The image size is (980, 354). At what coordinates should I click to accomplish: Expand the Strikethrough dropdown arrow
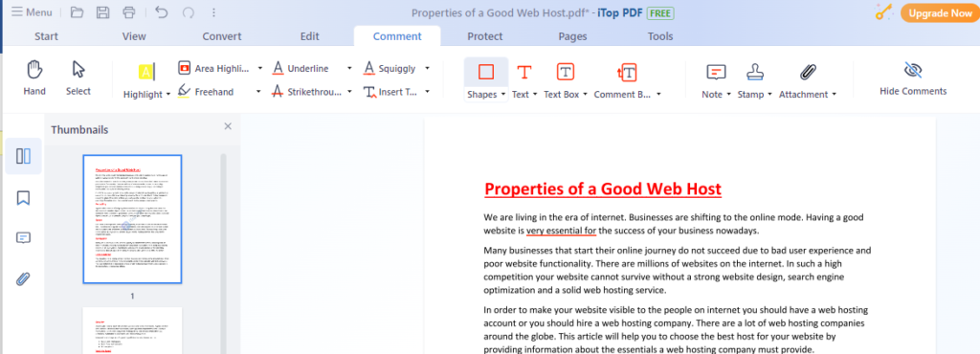tap(349, 92)
